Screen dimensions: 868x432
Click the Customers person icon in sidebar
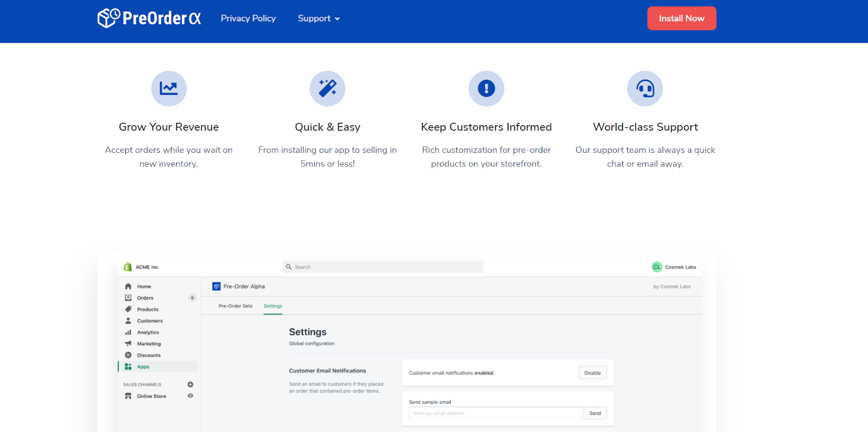tap(128, 320)
